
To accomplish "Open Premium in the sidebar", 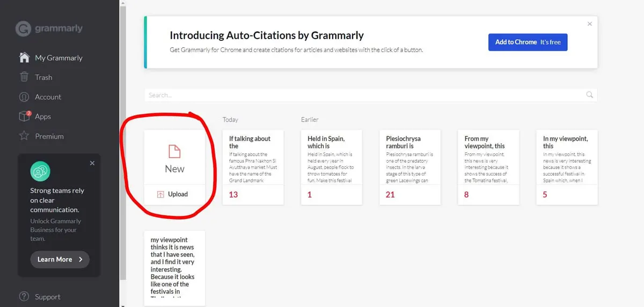I will (x=49, y=136).
